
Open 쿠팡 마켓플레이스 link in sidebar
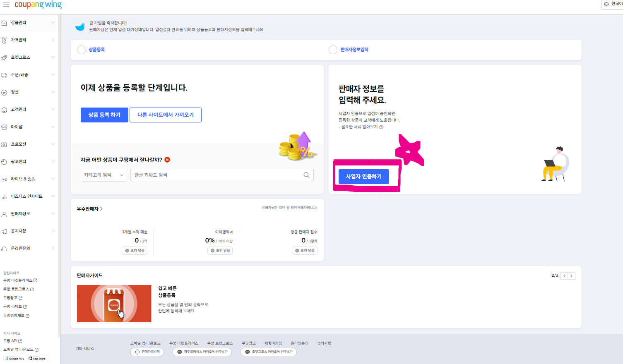[20, 280]
